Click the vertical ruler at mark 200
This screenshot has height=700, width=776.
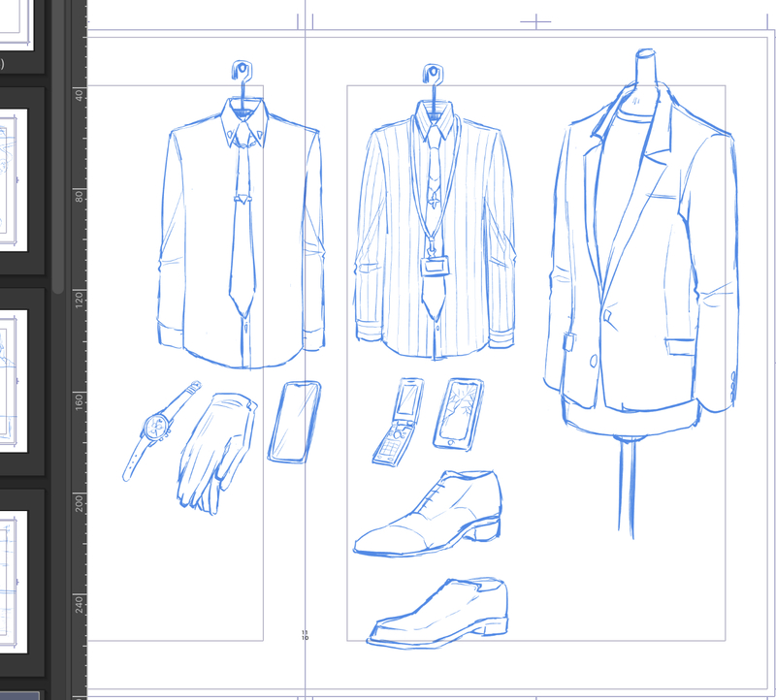pyautogui.click(x=80, y=503)
